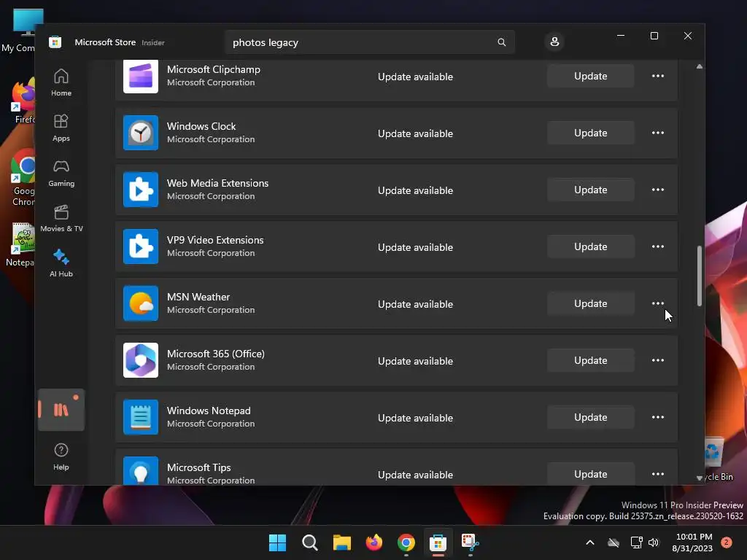Open the volume control in system tray

pyautogui.click(x=654, y=542)
